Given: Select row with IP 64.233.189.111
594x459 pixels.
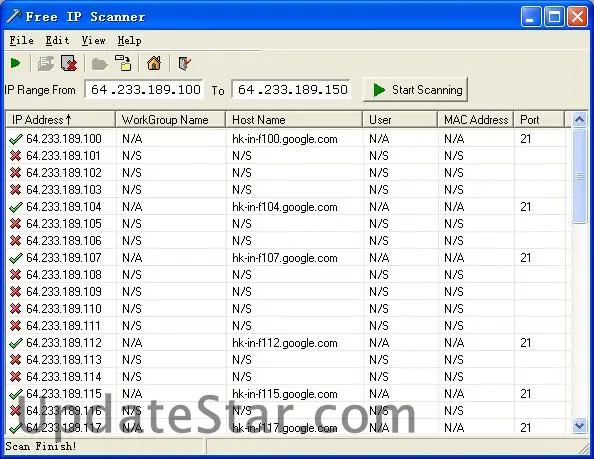Looking at the screenshot, I should click(288, 326).
